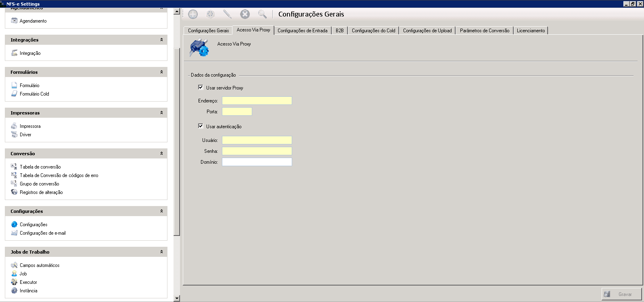
Task: Click the magnifier search toolbar icon
Action: (262, 15)
